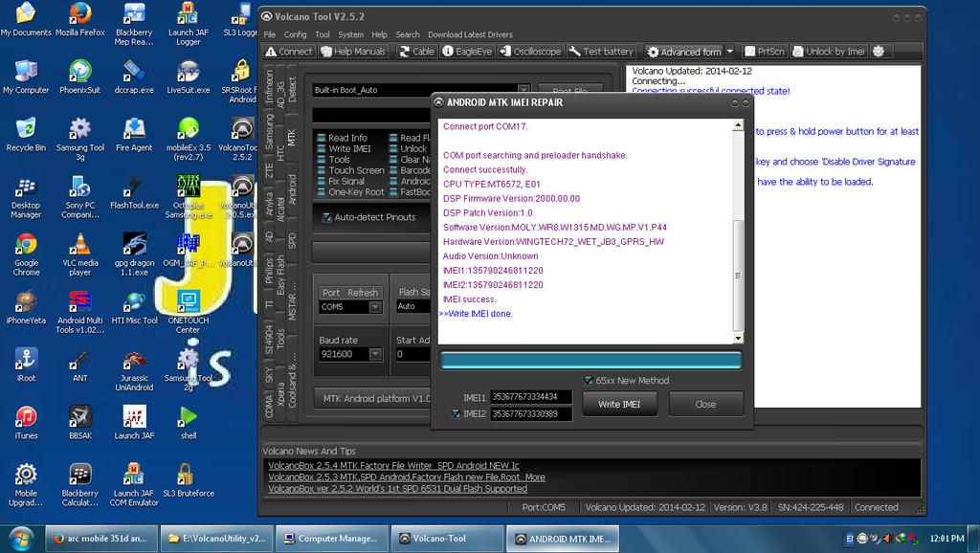Click the Connect toolbar icon
This screenshot has width=980, height=553.
pyautogui.click(x=289, y=52)
